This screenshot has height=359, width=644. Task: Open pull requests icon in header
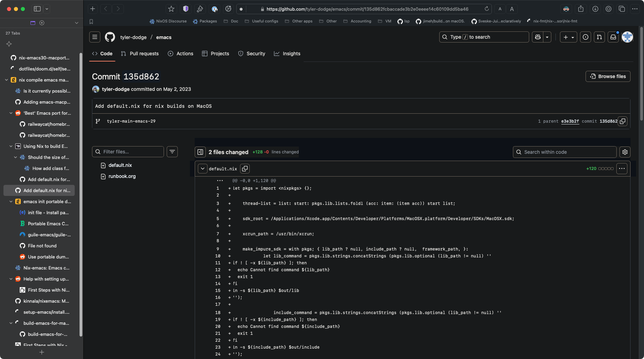tap(599, 37)
